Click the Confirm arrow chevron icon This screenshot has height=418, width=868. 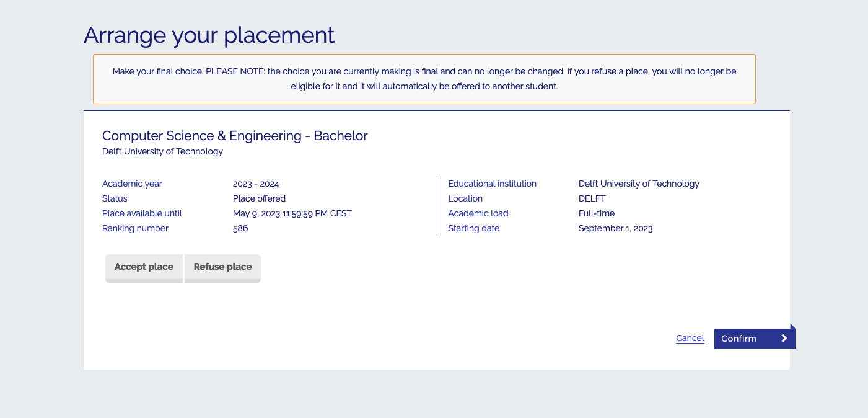coord(784,338)
